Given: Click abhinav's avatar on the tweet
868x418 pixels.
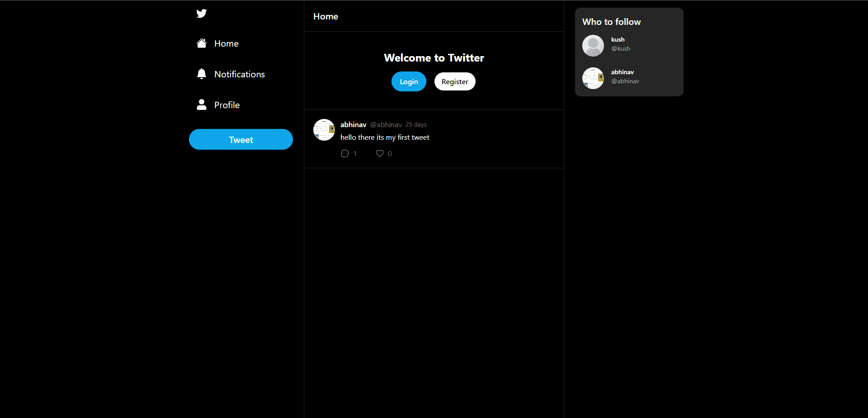Looking at the screenshot, I should click(x=324, y=130).
